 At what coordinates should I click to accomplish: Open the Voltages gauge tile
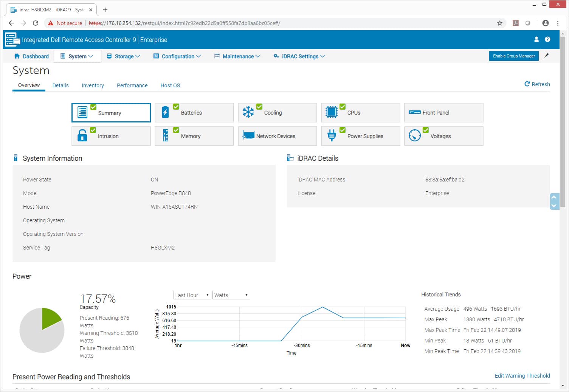pyautogui.click(x=443, y=136)
